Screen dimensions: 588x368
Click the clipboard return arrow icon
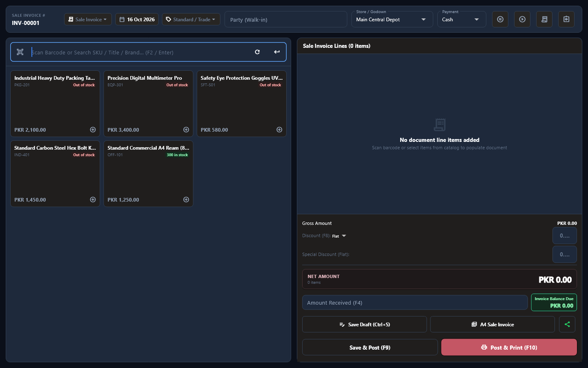566,19
